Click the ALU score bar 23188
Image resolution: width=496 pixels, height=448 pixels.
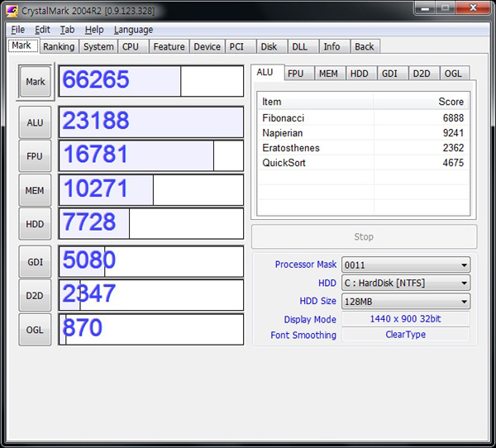pyautogui.click(x=151, y=122)
